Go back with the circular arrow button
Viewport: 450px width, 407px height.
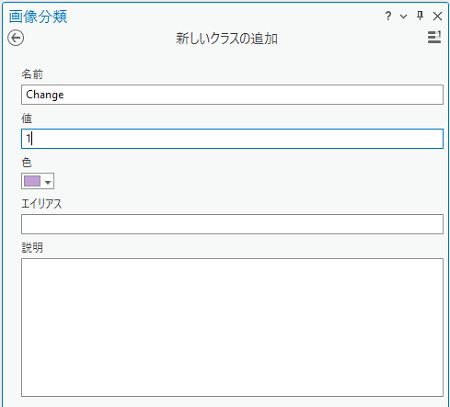click(16, 38)
